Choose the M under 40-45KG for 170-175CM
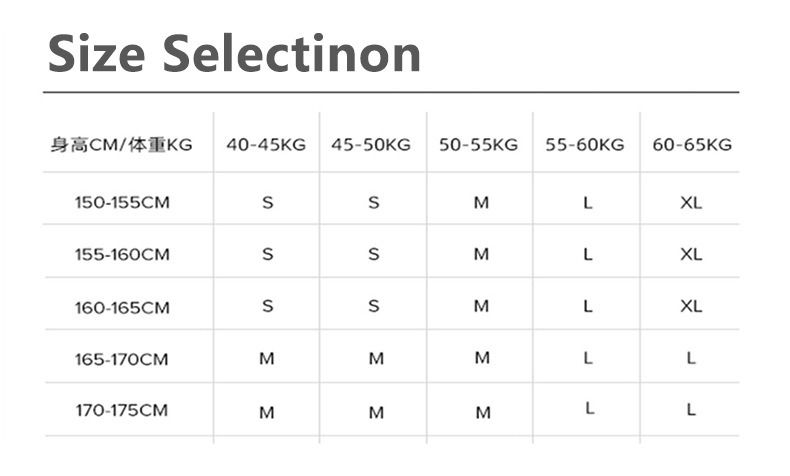 267,412
